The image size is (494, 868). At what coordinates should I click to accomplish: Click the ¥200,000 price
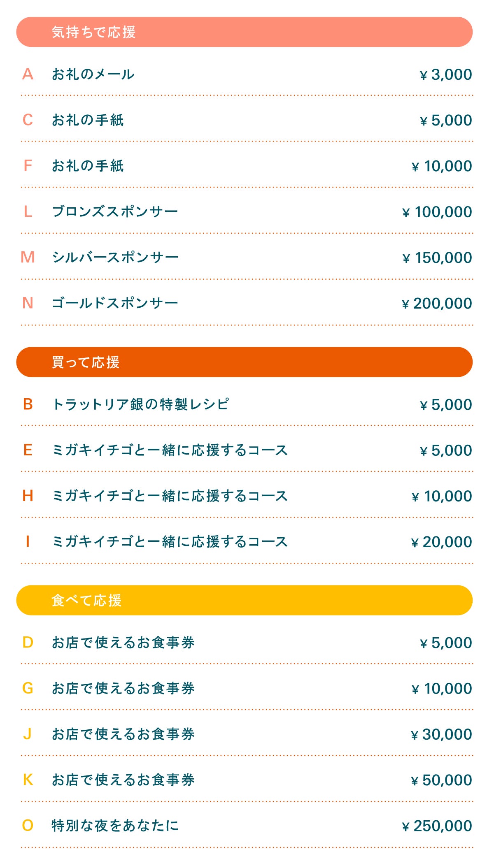(x=437, y=304)
